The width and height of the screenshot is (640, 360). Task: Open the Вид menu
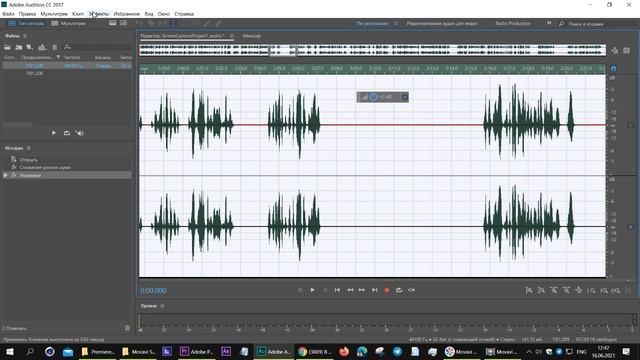(149, 14)
